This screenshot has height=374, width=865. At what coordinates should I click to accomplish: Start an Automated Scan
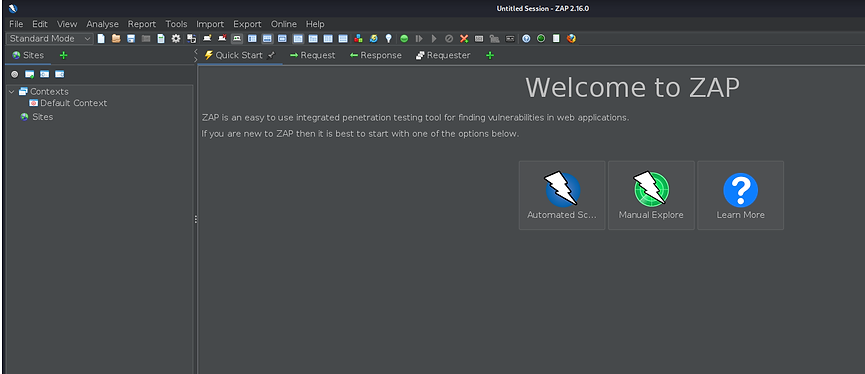pos(562,195)
